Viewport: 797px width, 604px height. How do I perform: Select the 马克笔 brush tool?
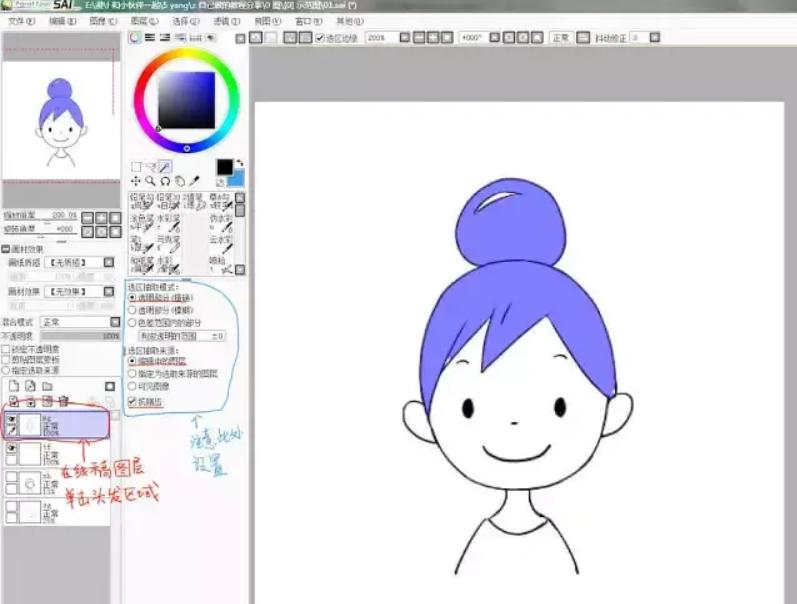[170, 243]
